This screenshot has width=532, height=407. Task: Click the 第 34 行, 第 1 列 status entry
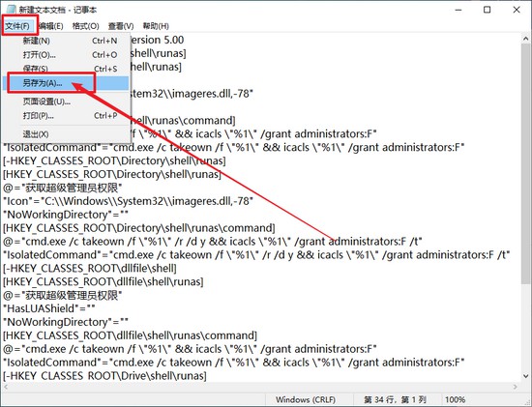[395, 399]
